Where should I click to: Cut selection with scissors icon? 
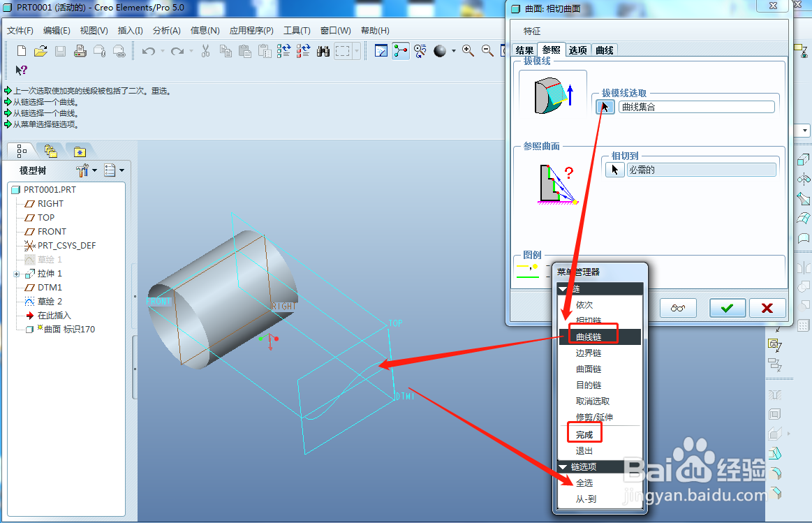point(205,51)
